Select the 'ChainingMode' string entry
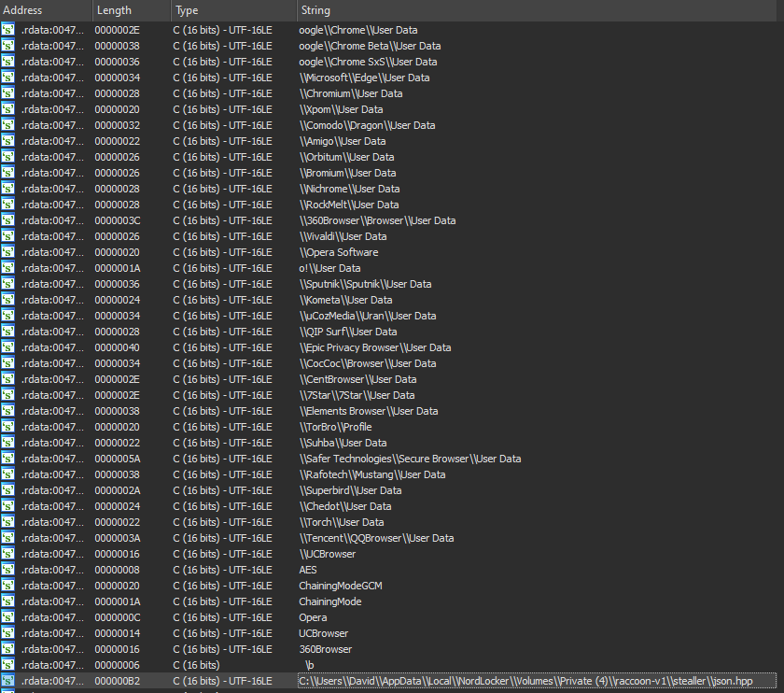 pyautogui.click(x=330, y=601)
